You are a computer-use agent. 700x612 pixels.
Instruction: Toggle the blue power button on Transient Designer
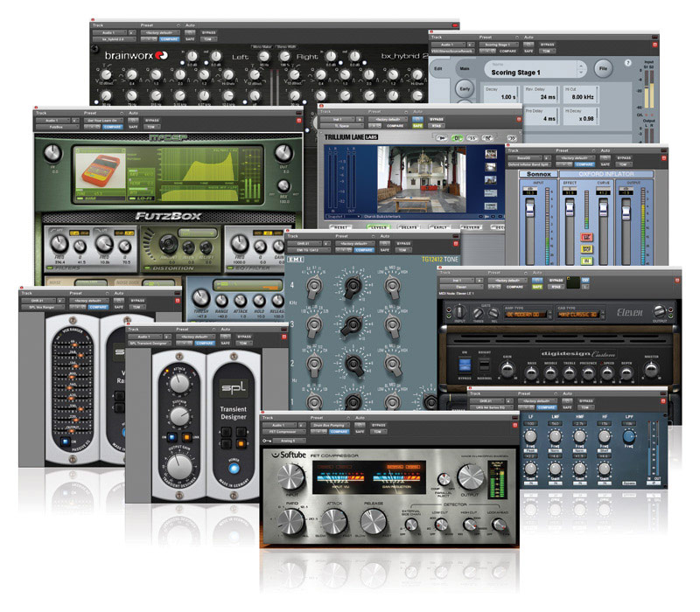pos(234,469)
